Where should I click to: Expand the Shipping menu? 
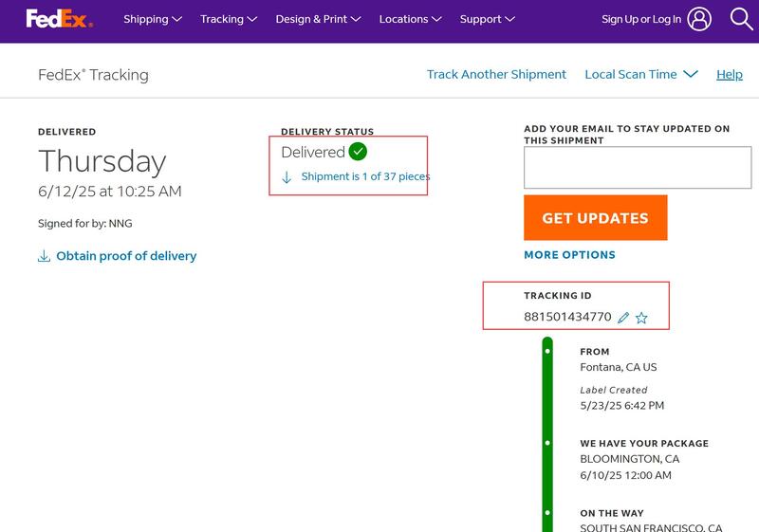coord(153,19)
